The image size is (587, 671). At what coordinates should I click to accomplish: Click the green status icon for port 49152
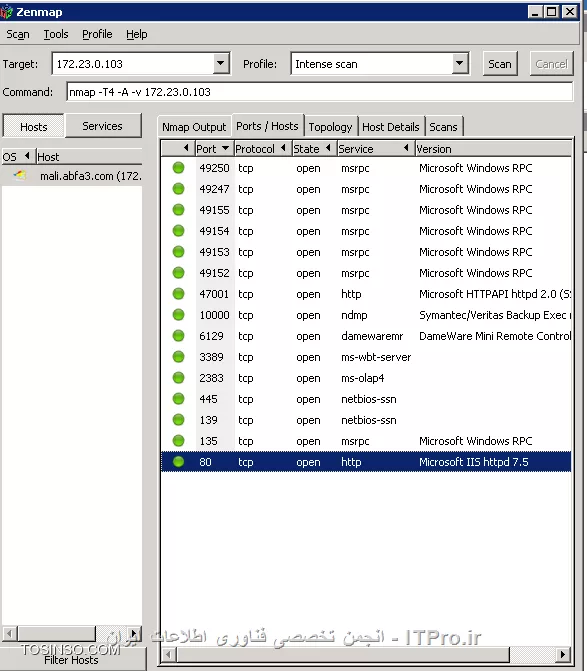point(178,273)
